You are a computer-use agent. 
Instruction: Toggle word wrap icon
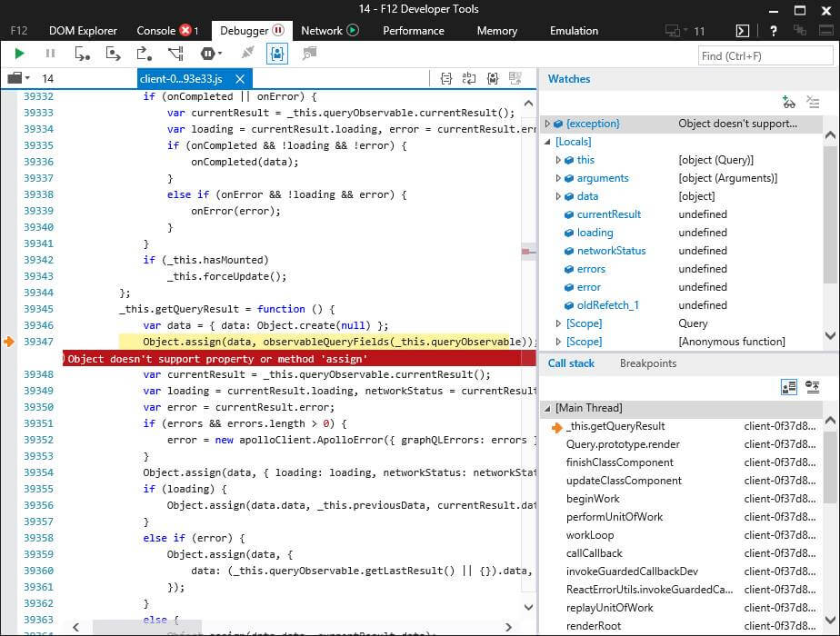coord(469,79)
